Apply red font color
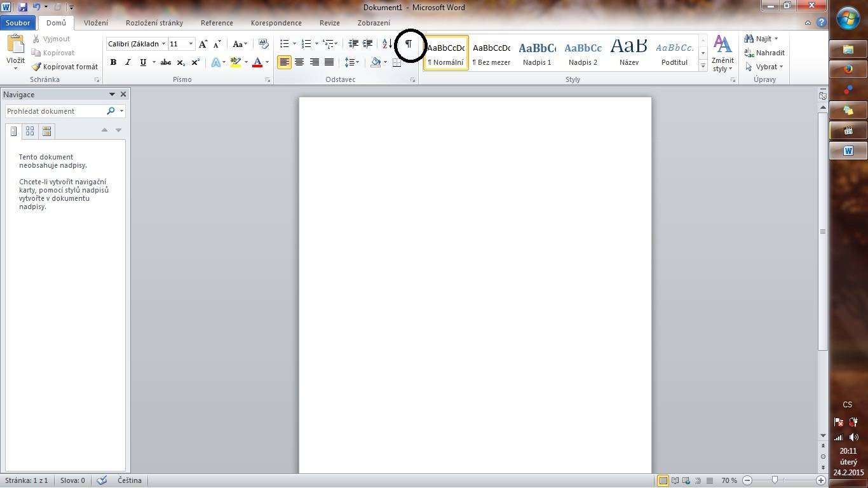This screenshot has width=868, height=488. 257,62
